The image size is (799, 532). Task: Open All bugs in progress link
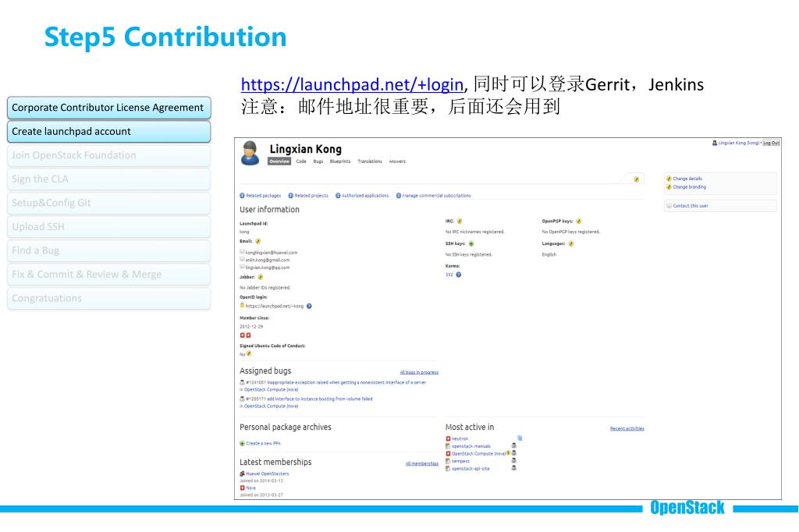[x=419, y=373]
